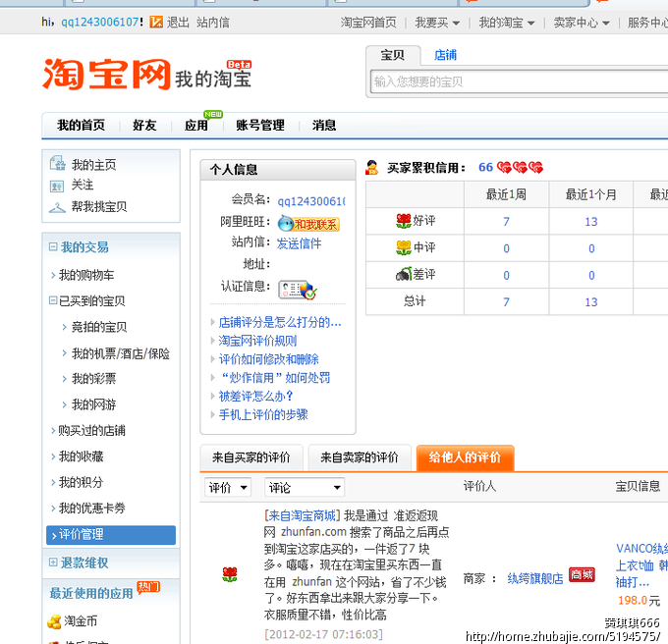Image resolution: width=668 pixels, height=644 pixels.
Task: Collapse 已买到的宝贝 tree node
Action: tap(53, 300)
